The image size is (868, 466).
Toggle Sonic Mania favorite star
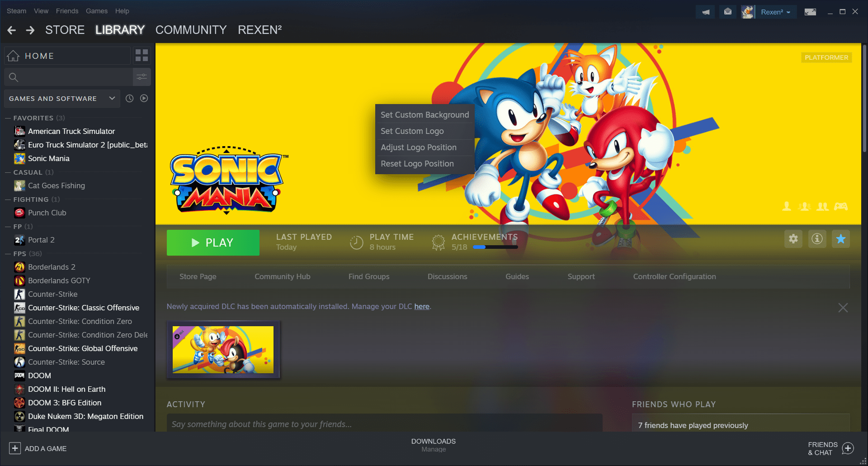841,239
